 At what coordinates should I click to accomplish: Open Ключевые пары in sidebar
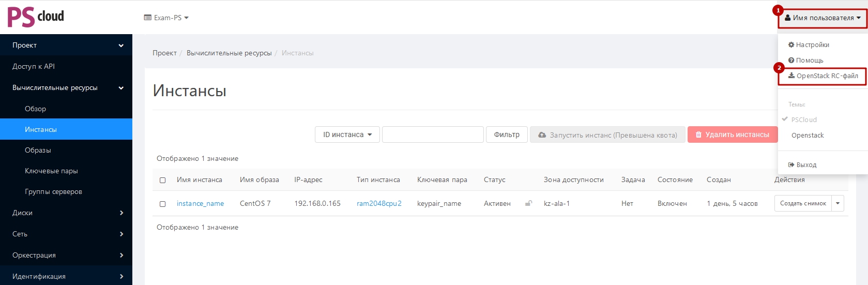pyautogui.click(x=66, y=171)
